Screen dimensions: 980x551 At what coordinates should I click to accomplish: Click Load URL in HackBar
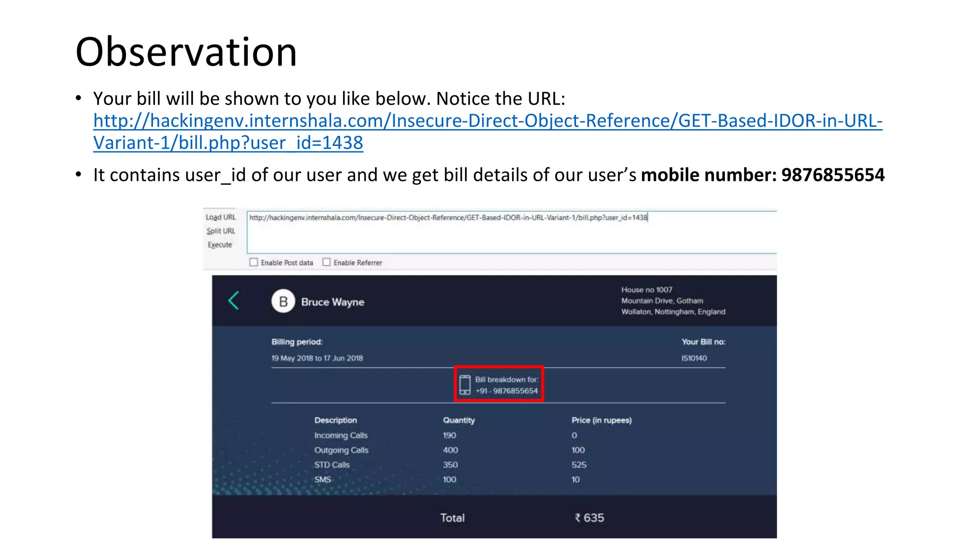coord(221,217)
